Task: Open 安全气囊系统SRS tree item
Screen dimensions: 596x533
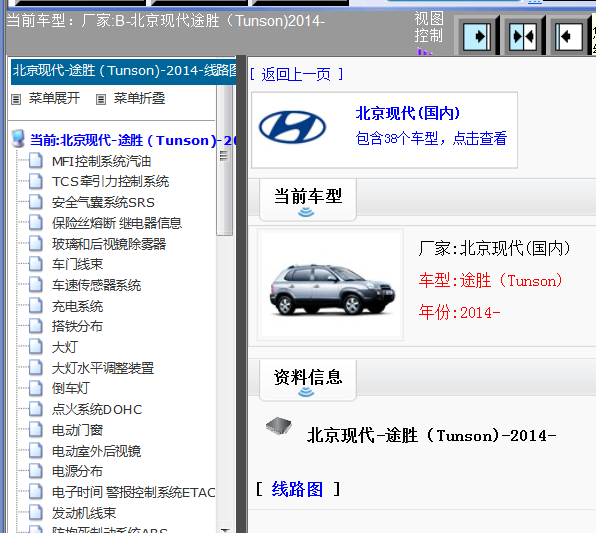Action: click(103, 203)
